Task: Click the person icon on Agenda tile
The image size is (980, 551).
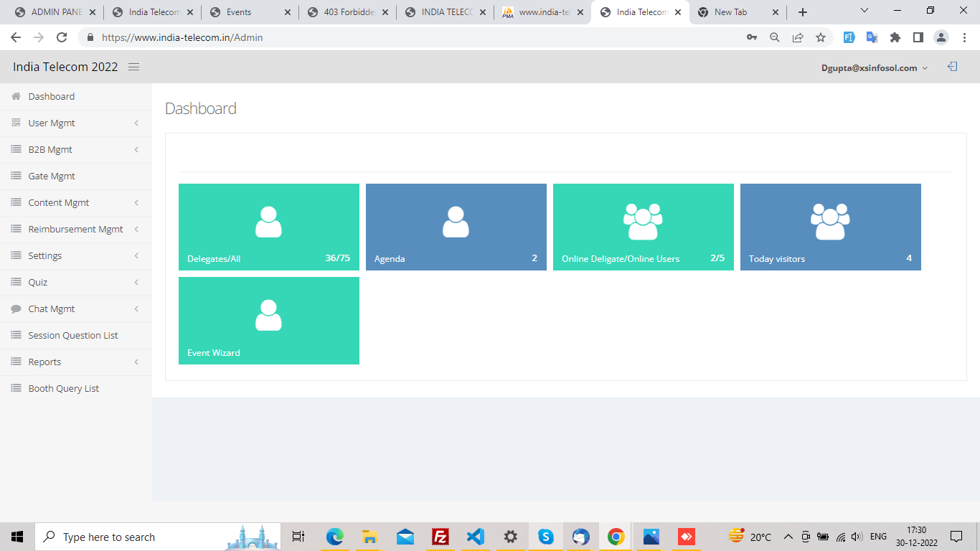Action: pos(456,222)
